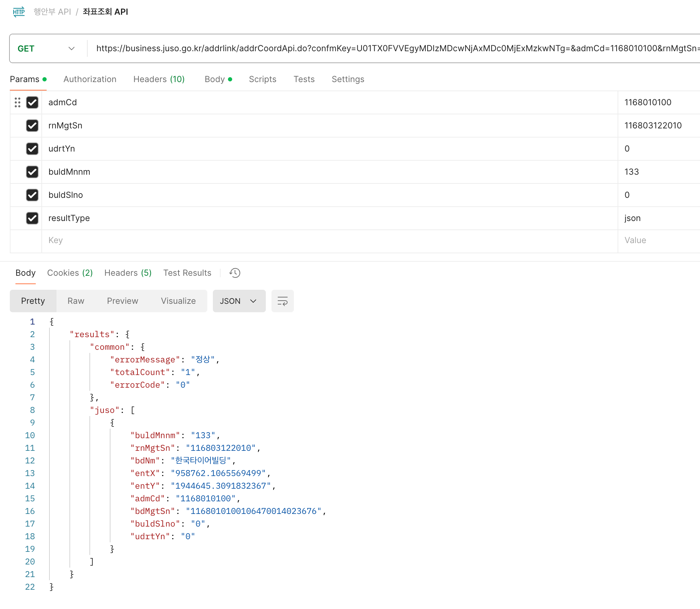Click the filter/sort icon in Body toolbar
Screen dimensions: 700x609
click(x=282, y=301)
